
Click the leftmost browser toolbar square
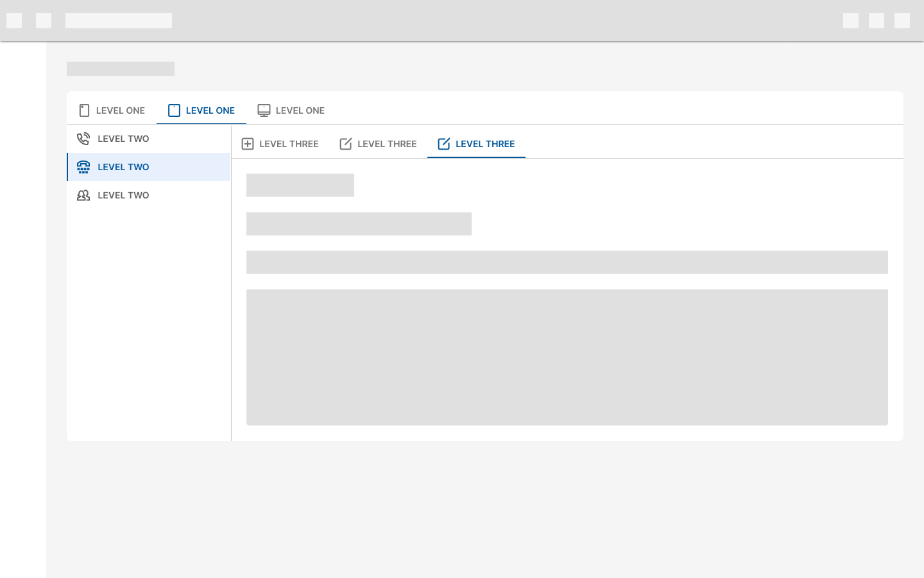tap(14, 21)
